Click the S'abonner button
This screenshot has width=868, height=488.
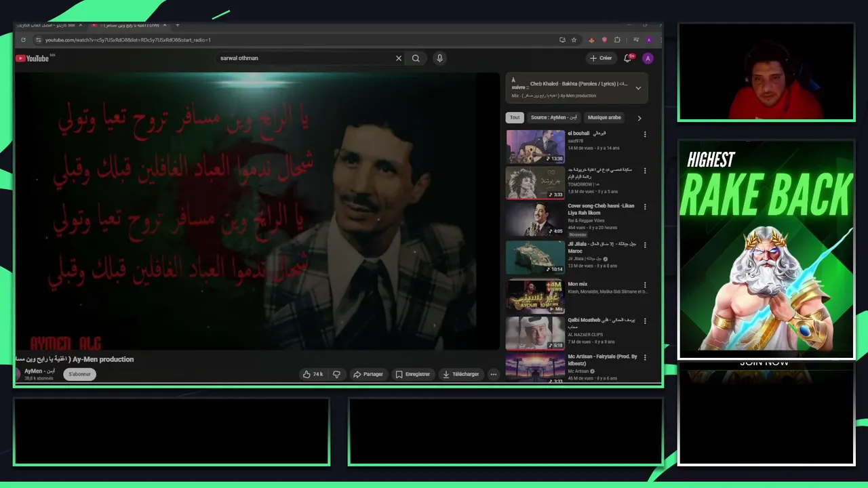click(x=79, y=374)
